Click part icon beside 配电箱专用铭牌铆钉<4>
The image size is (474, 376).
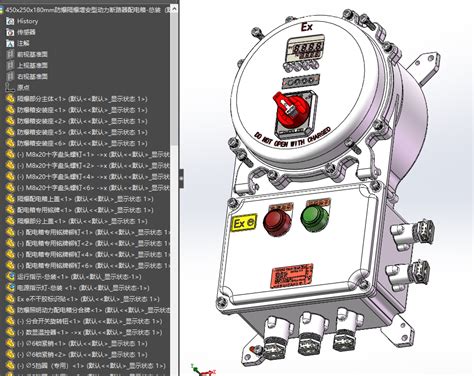(10, 255)
